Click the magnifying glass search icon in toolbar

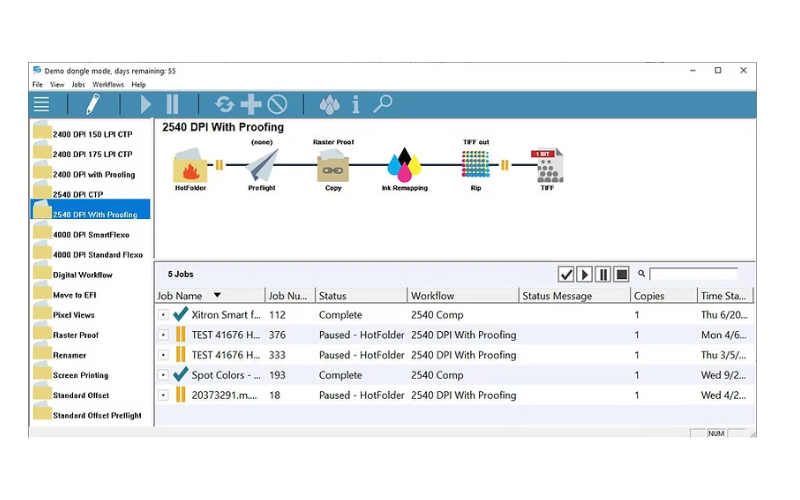coord(382,104)
